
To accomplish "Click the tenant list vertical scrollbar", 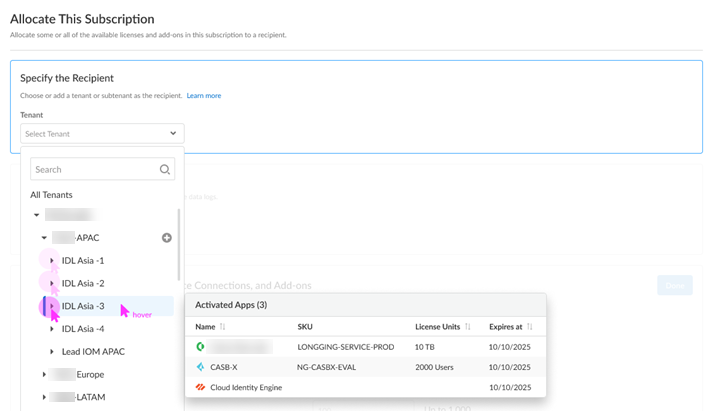I will click(179, 245).
